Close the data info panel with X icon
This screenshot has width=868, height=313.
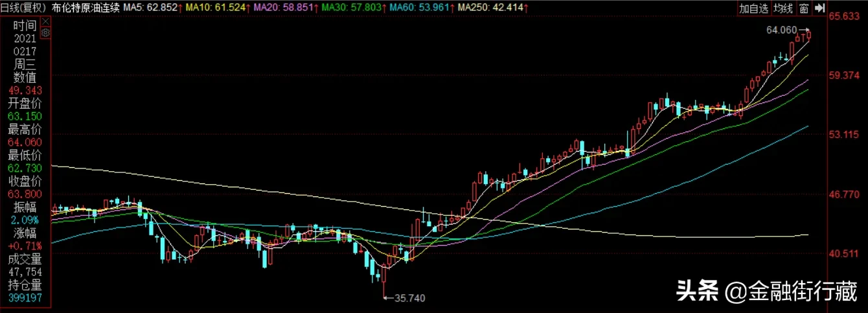pyautogui.click(x=45, y=21)
